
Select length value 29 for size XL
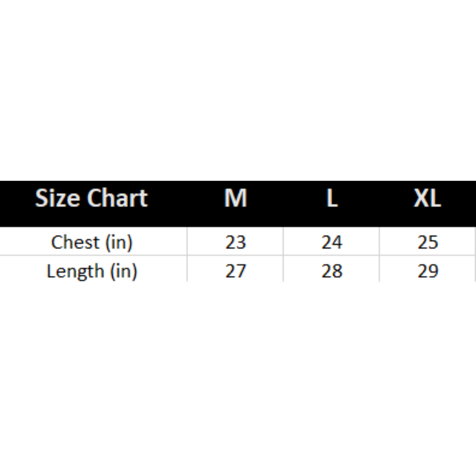(x=428, y=271)
